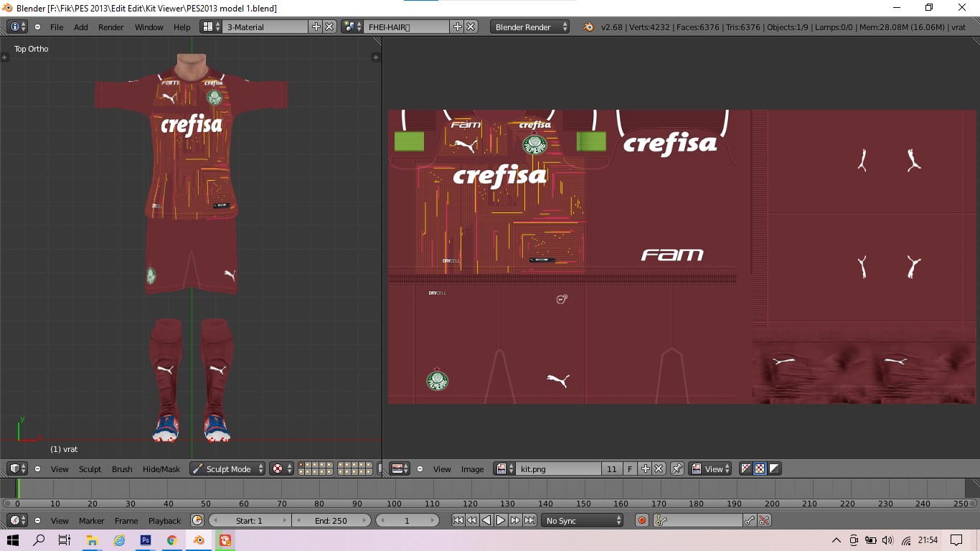This screenshot has width=980, height=551.
Task: Click the current frame field showing 1
Action: tap(407, 520)
